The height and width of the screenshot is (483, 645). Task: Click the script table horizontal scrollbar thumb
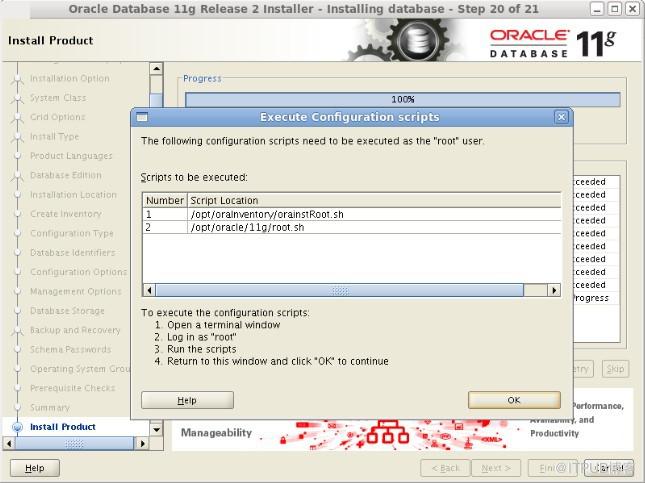click(x=340, y=290)
